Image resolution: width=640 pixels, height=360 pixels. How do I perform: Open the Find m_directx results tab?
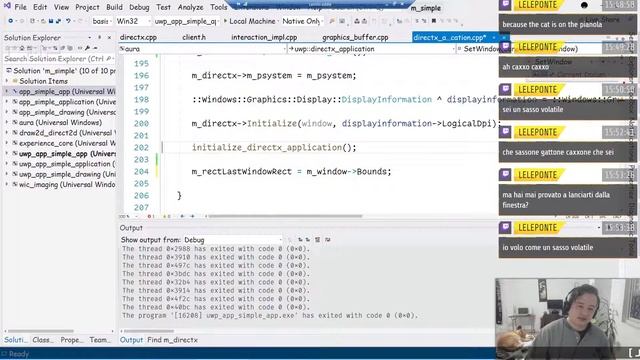(x=172, y=340)
